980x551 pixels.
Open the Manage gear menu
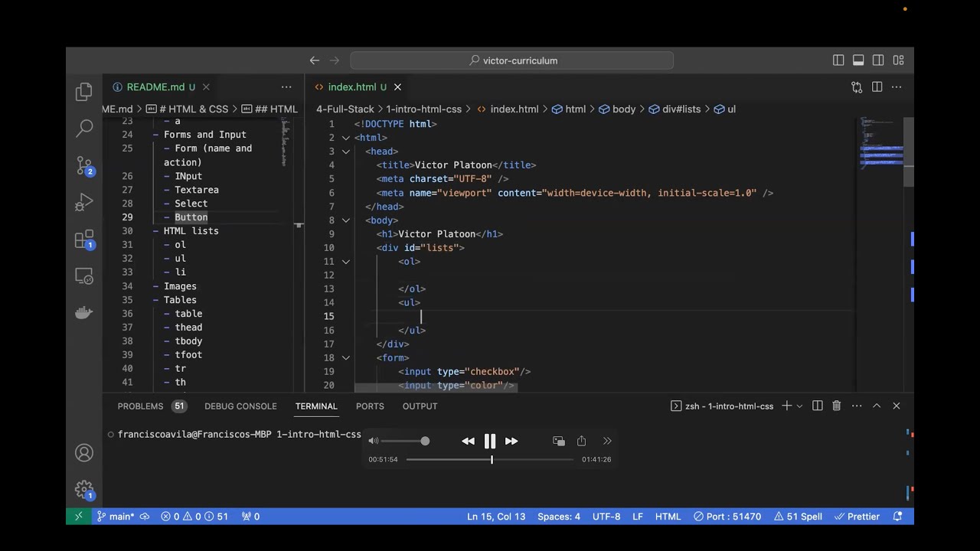pos(84,490)
